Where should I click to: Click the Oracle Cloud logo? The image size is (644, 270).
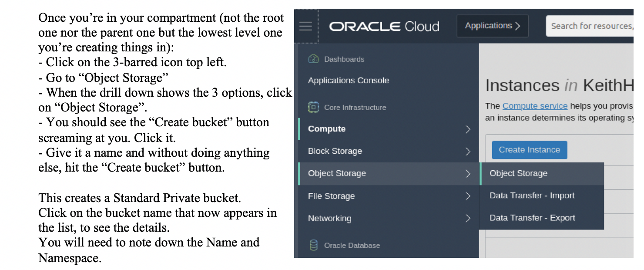click(x=384, y=26)
